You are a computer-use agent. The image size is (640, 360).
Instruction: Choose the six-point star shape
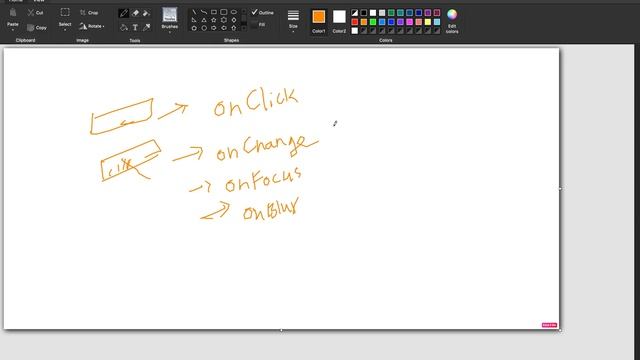tap(224, 20)
